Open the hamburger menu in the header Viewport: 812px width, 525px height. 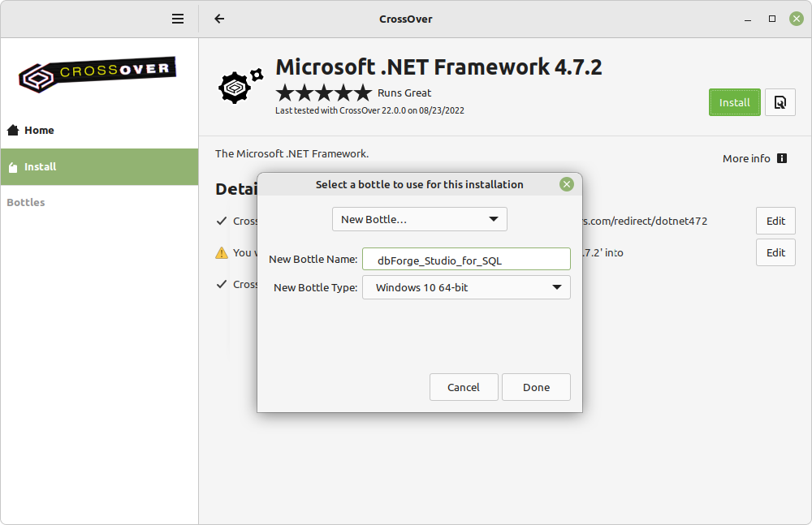pos(178,19)
